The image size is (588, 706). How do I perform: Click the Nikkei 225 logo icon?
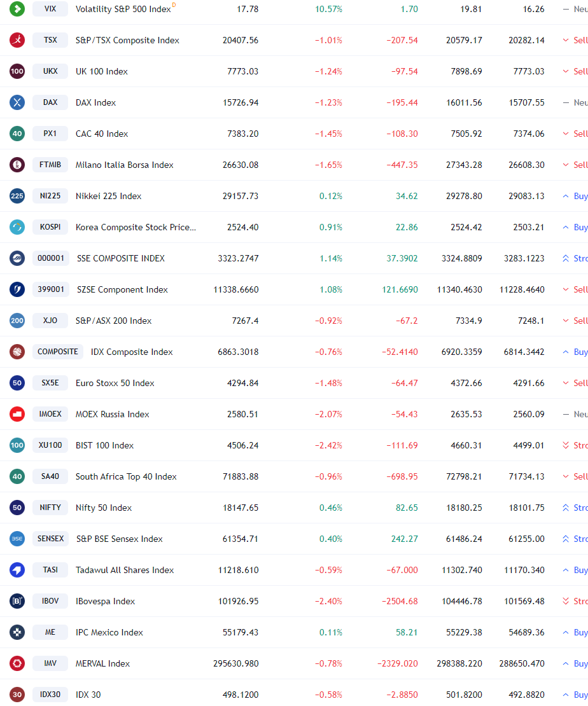(17, 196)
